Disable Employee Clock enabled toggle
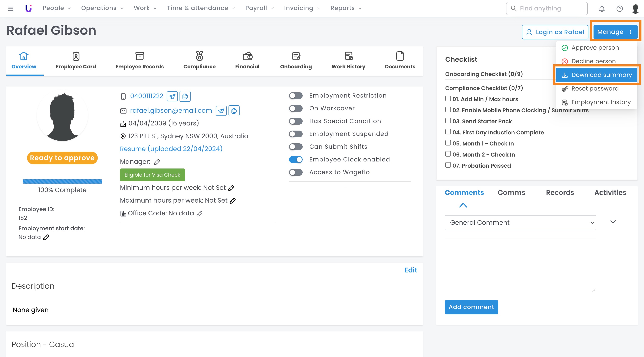The height and width of the screenshot is (357, 644). (x=296, y=160)
